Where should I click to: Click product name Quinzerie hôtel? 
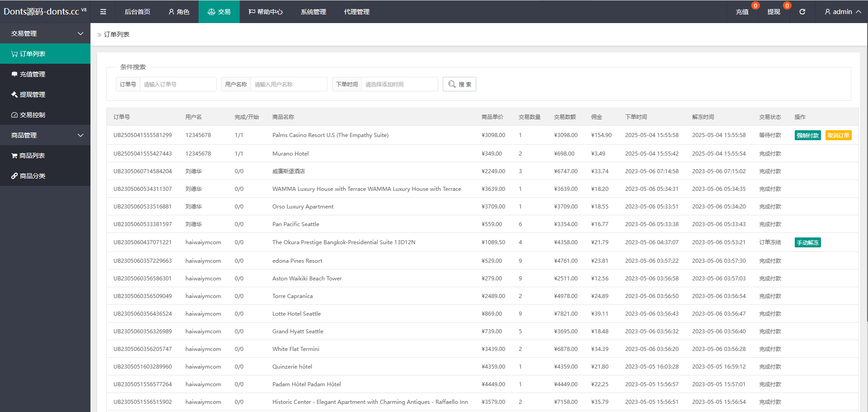pos(292,367)
